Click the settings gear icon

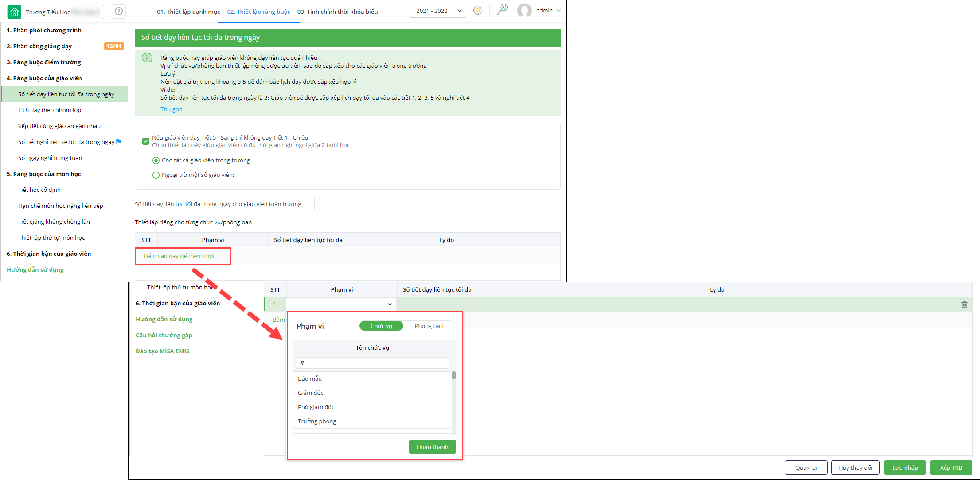[x=477, y=11]
